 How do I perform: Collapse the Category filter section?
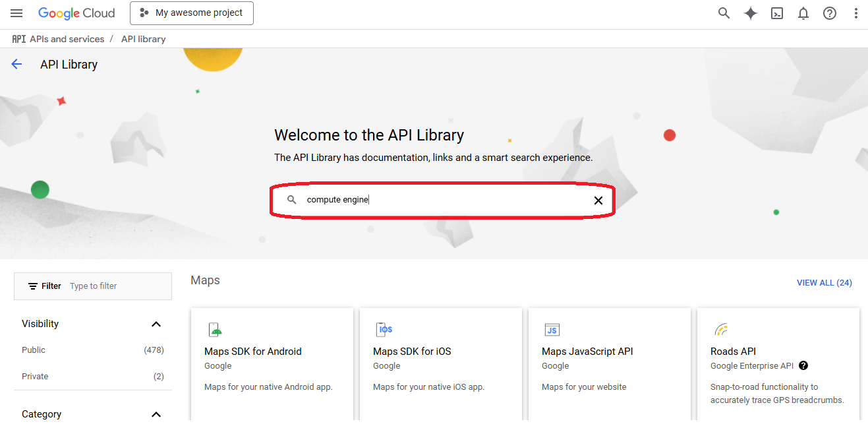coord(156,414)
